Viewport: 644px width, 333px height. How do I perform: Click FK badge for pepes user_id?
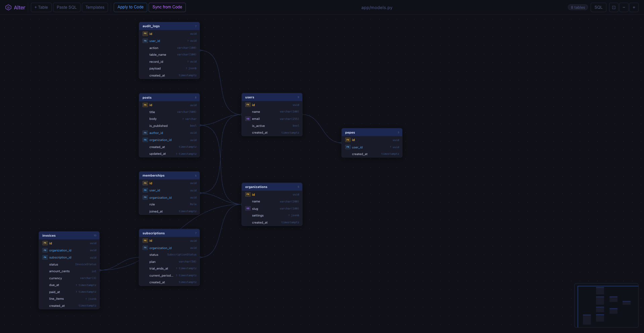348,147
